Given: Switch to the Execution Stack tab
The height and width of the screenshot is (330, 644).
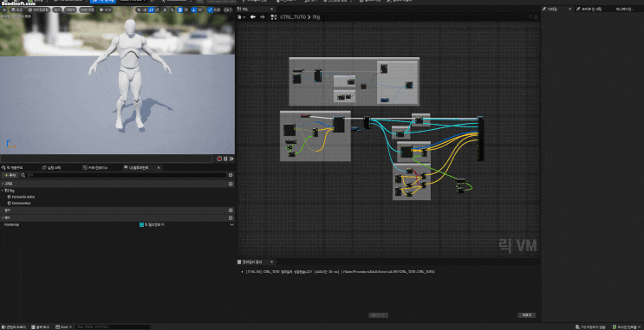Looking at the screenshot, I should tap(52, 167).
